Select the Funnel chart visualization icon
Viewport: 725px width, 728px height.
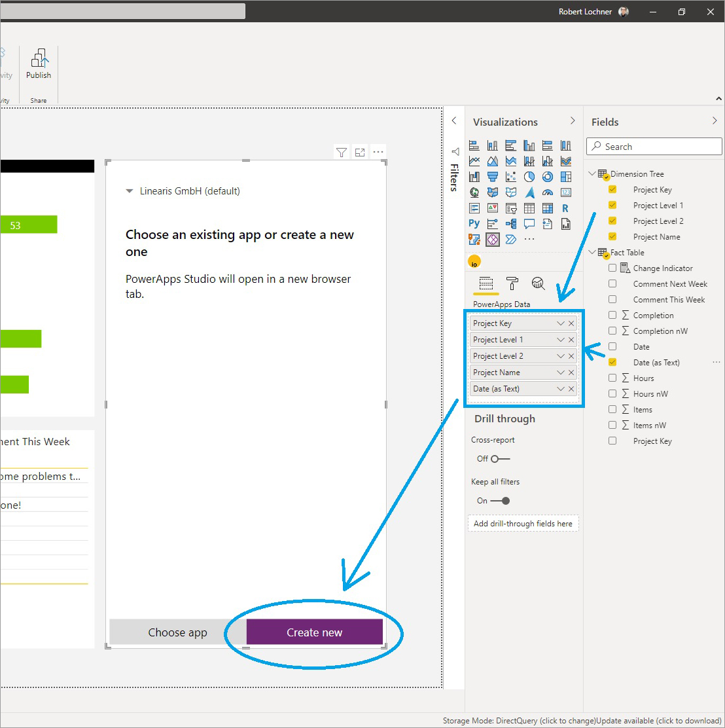coord(492,177)
